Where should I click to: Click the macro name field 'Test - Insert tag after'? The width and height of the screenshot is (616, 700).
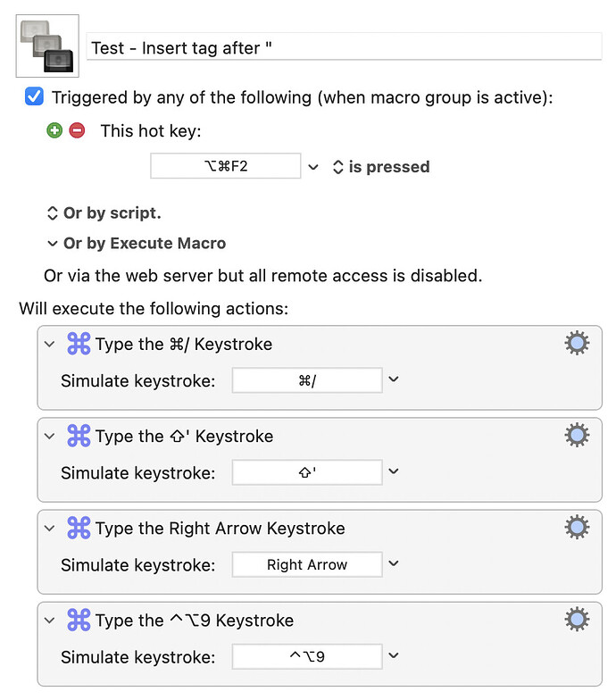(x=344, y=46)
